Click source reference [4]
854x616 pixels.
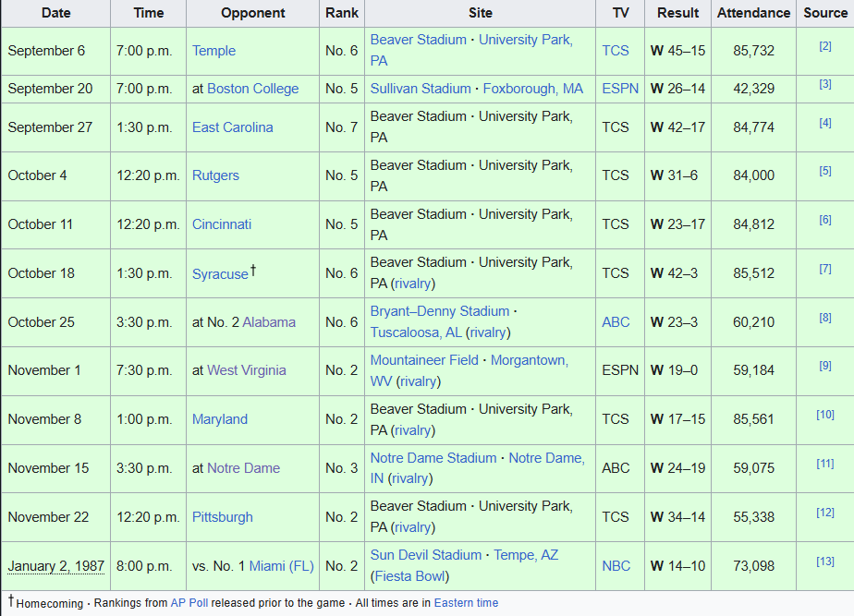825,123
